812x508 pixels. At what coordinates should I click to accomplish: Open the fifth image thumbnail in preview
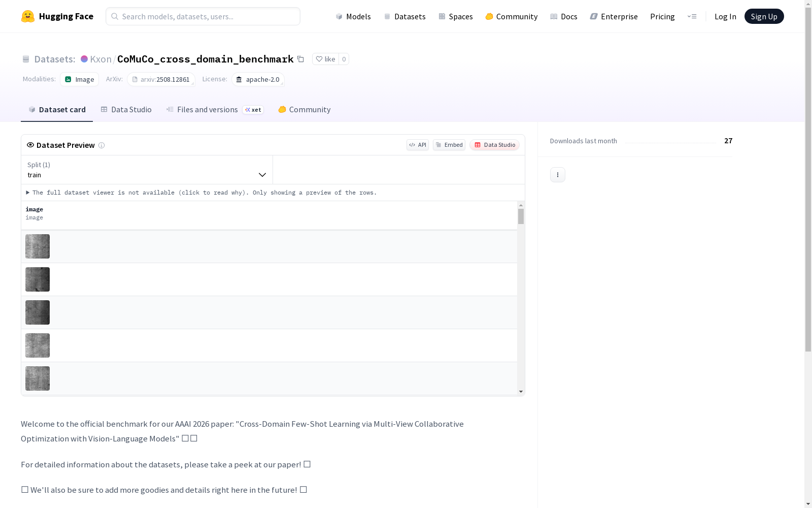(x=38, y=378)
